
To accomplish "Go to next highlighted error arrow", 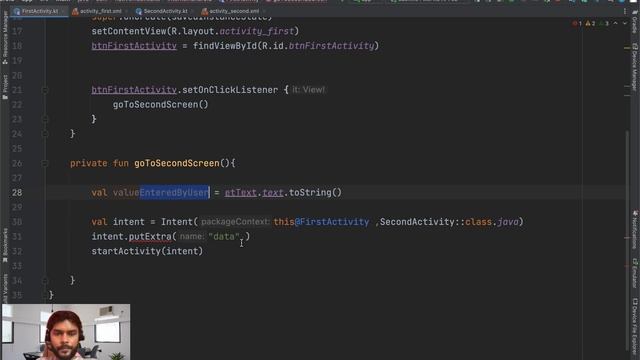I will [x=624, y=24].
